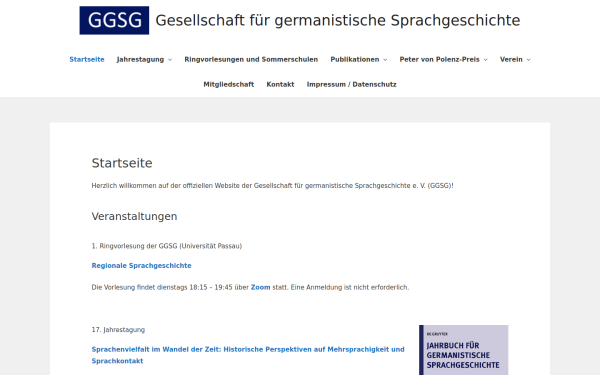Follow the Regionale Sprachgeschichte link

tap(141, 266)
